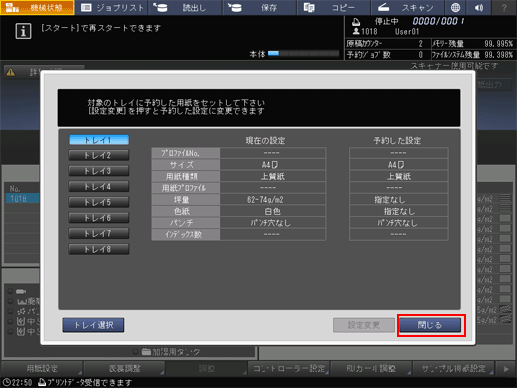This screenshot has width=517, height=388.
Task: Select job 1018 in background list
Action: 22,199
